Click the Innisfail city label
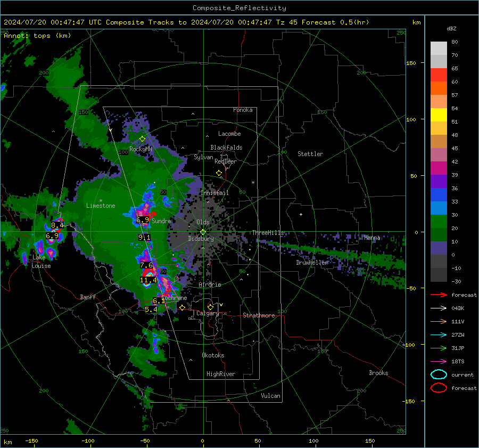 click(x=214, y=193)
